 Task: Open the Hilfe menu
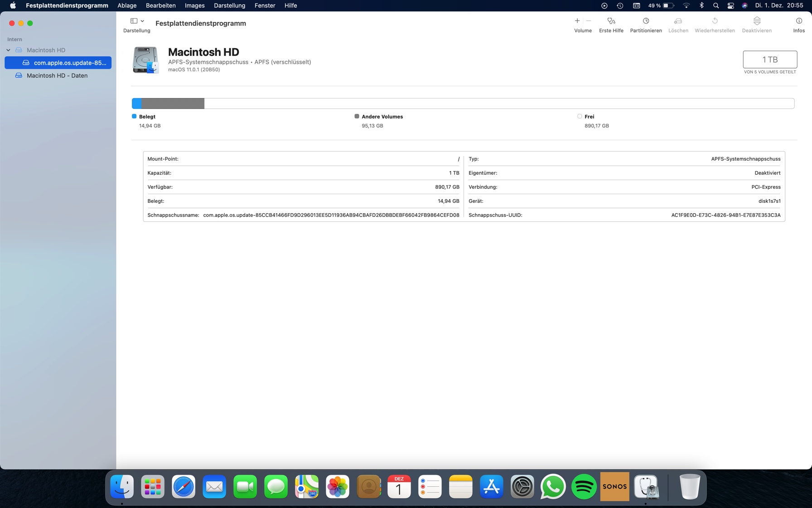[291, 5]
